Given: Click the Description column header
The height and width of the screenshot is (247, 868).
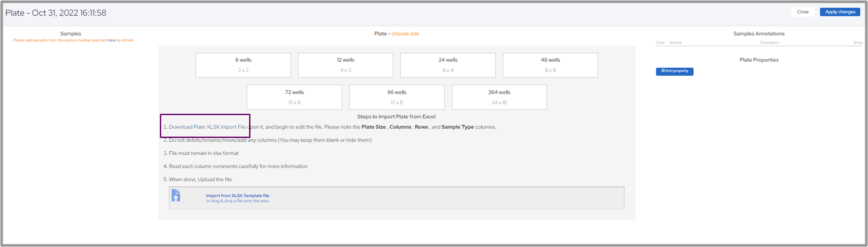Looking at the screenshot, I should point(769,43).
